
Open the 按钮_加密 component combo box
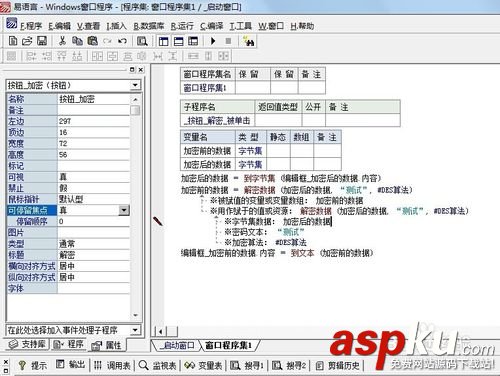(135, 85)
